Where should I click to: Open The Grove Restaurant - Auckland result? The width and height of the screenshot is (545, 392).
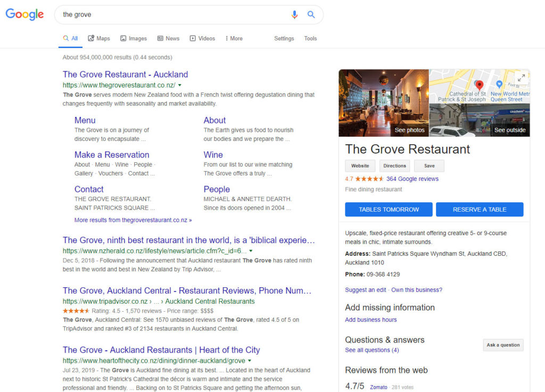point(125,74)
